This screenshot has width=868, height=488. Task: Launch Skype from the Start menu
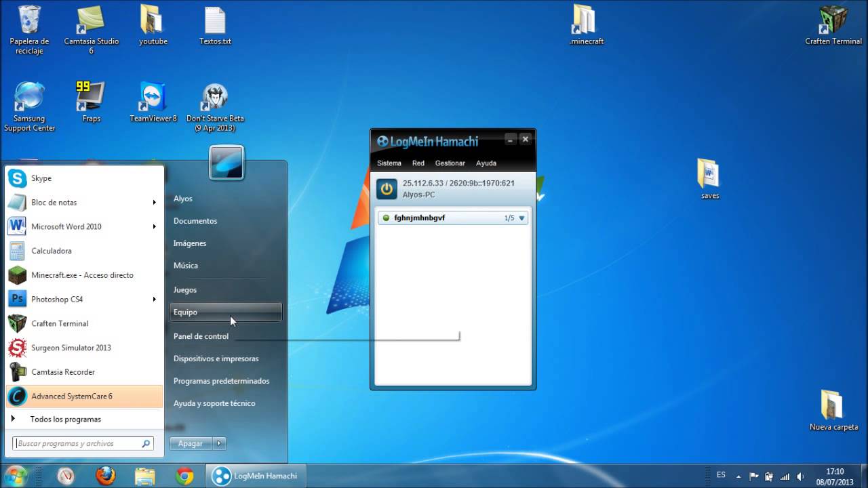point(85,178)
